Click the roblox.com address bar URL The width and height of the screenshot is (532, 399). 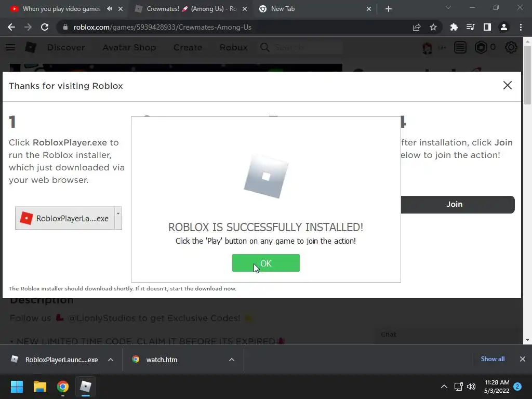(x=163, y=27)
